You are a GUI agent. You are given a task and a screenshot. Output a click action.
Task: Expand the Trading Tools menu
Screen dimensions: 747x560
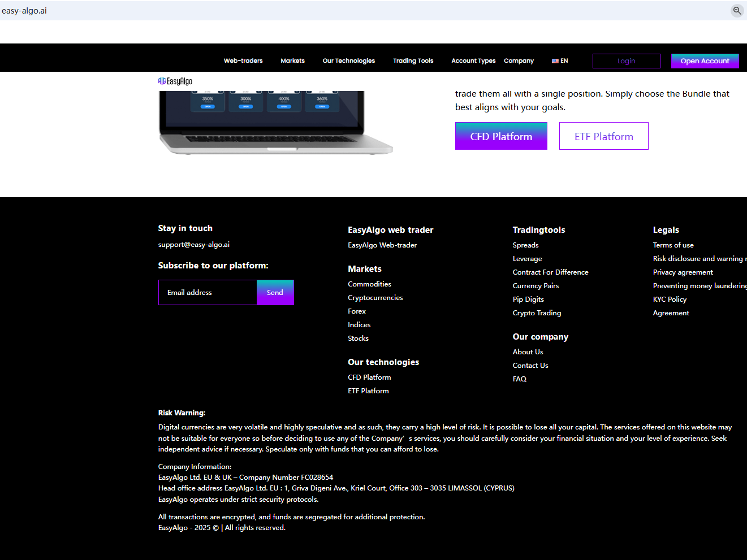point(413,61)
